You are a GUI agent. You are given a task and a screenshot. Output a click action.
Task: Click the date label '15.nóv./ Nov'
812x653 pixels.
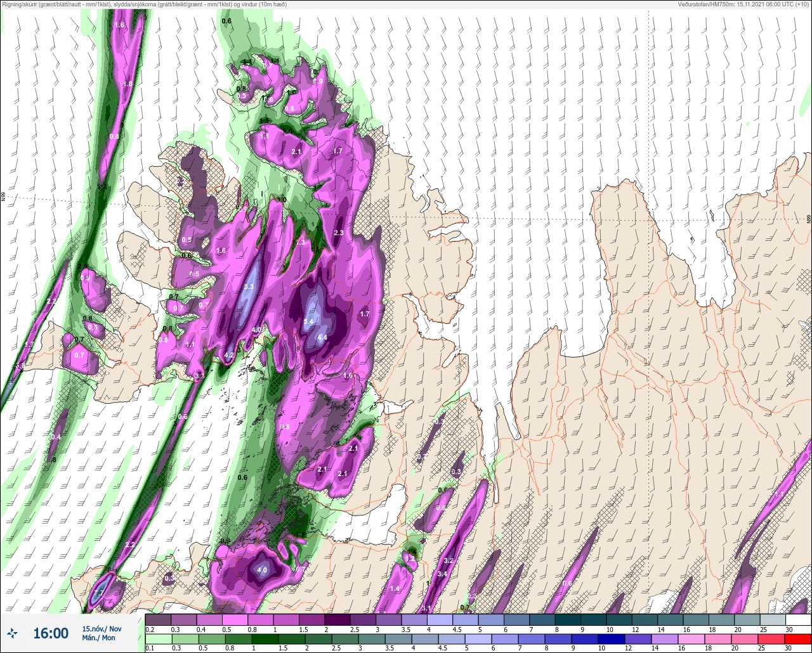[x=101, y=628]
